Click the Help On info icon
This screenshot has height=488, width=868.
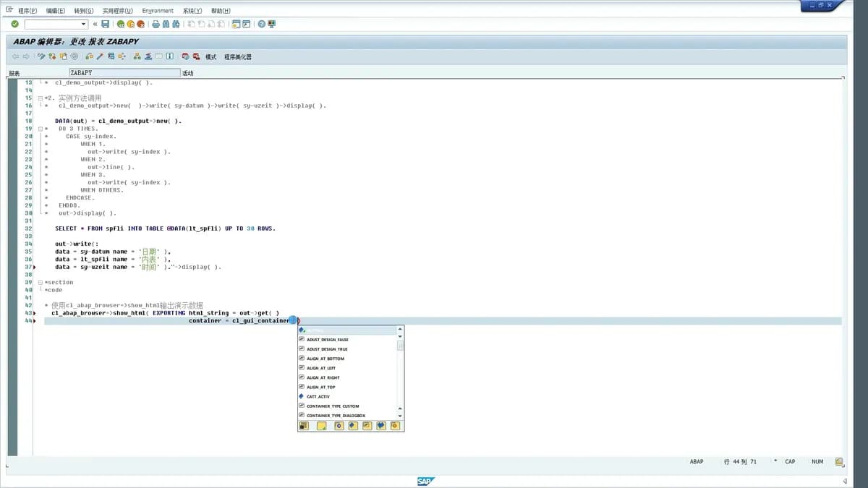(x=169, y=56)
